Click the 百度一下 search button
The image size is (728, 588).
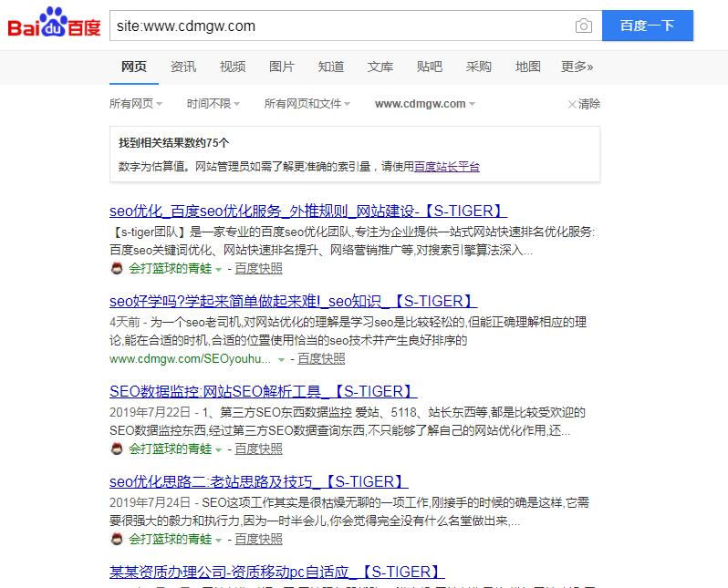click(x=647, y=26)
